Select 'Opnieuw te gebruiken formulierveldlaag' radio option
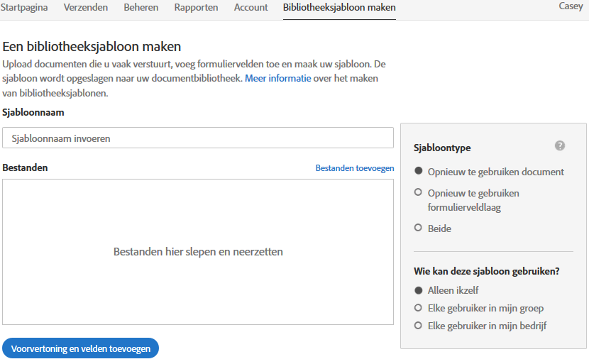Image resolution: width=589 pixels, height=364 pixels. (x=419, y=193)
